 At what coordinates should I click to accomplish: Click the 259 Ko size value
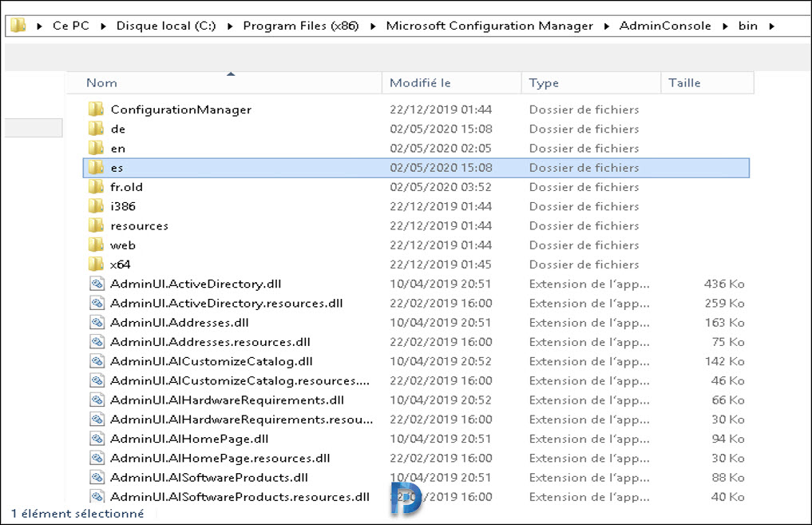[724, 303]
